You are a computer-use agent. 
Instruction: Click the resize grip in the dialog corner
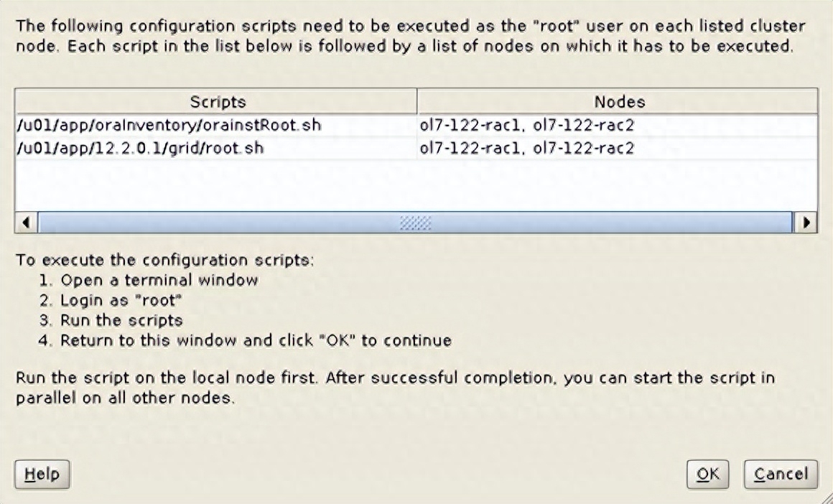point(825,496)
